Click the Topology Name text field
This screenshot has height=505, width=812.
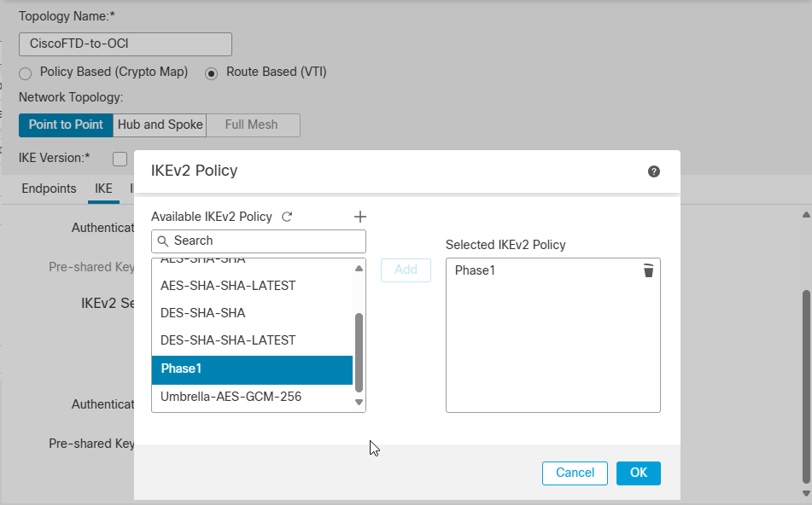point(125,44)
